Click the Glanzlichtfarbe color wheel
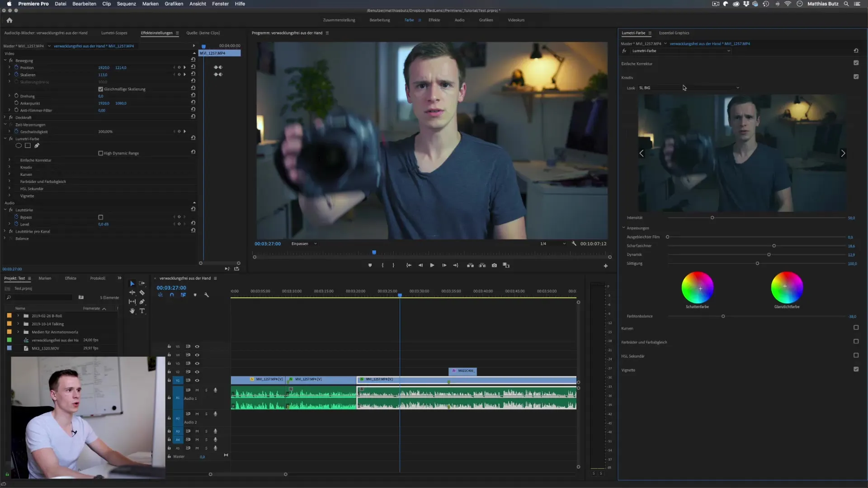The height and width of the screenshot is (488, 868). tap(787, 287)
